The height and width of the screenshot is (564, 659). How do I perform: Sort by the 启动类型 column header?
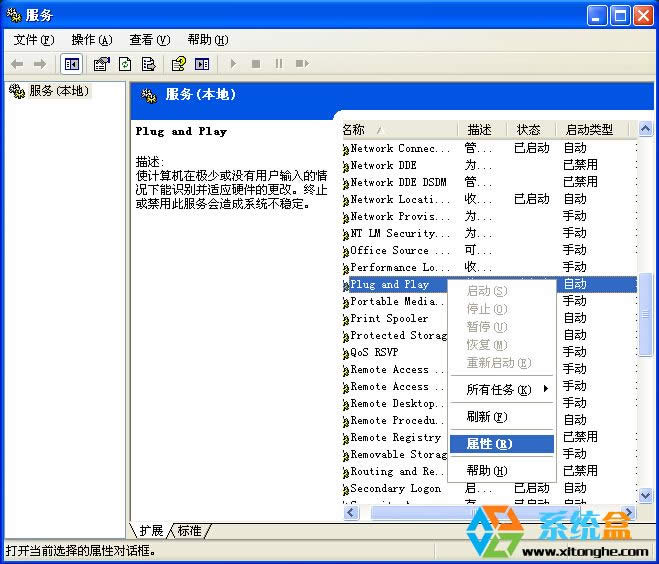point(589,130)
